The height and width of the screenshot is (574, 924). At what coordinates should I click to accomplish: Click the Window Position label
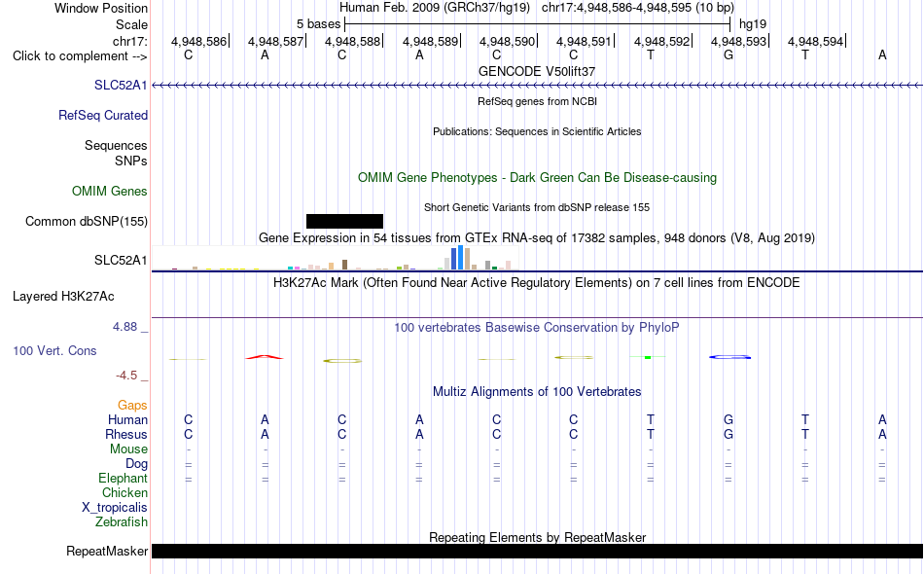pos(101,8)
